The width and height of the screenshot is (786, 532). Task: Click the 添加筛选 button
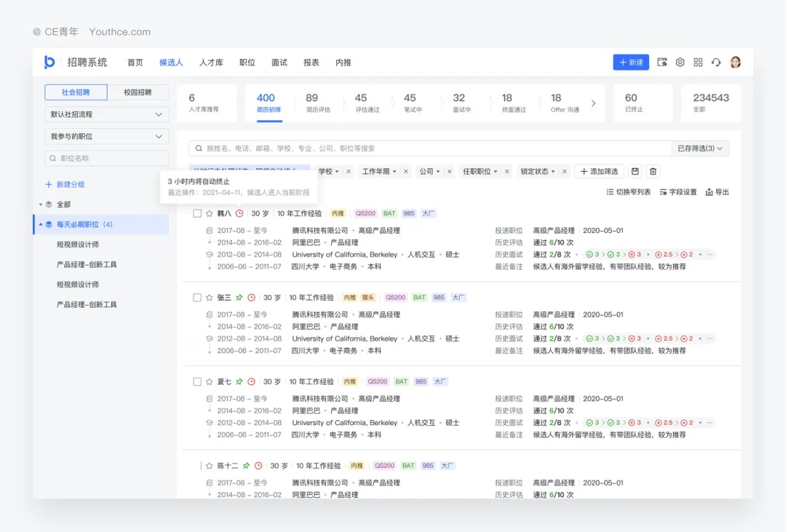(x=599, y=172)
